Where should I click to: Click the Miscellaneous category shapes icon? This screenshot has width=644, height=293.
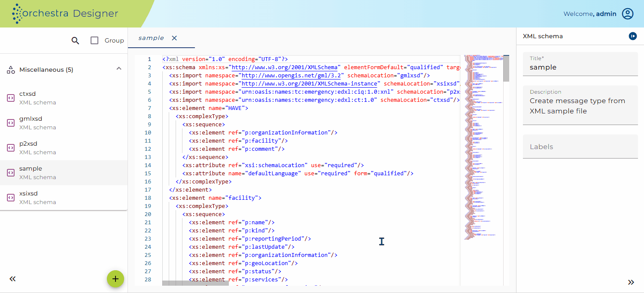tap(11, 70)
